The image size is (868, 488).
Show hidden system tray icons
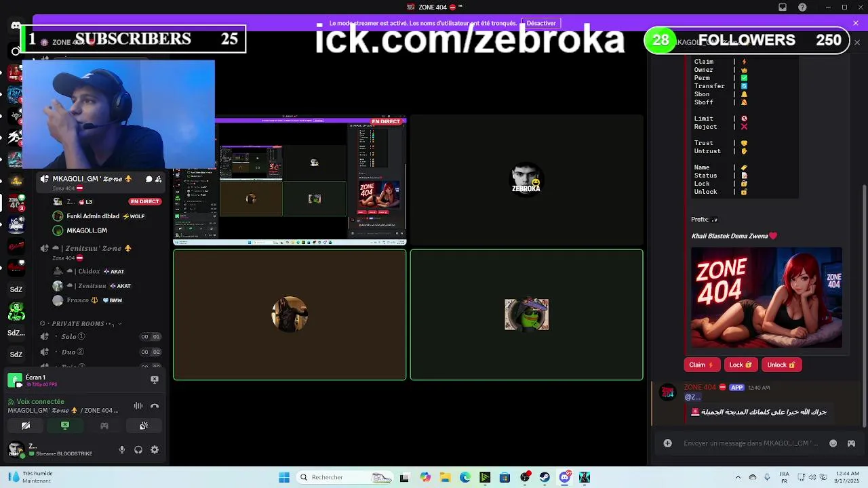point(738,477)
